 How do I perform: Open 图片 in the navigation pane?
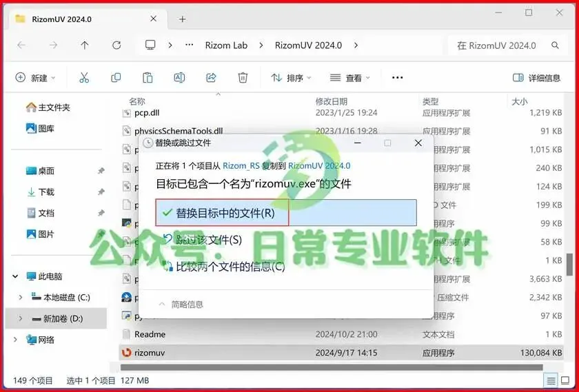click(x=40, y=234)
